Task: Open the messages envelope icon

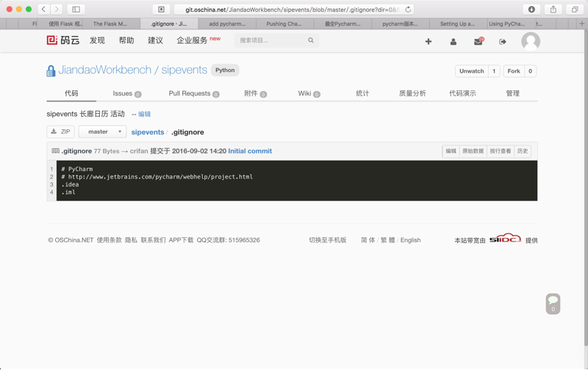Action: pos(478,41)
